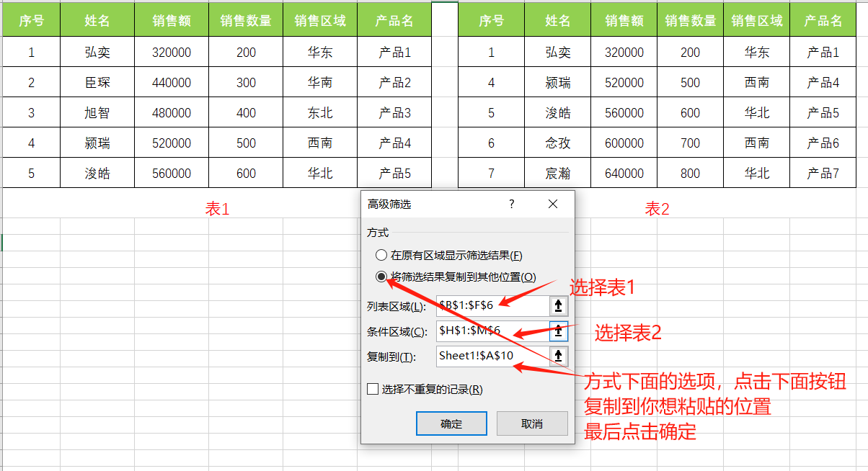Select 将筛选结果复制到其他位置 radio option

coord(381,277)
